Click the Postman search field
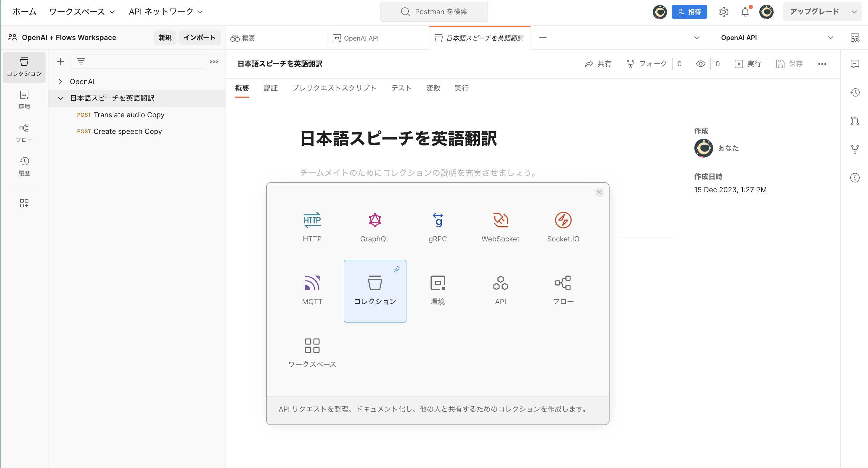 coord(434,12)
